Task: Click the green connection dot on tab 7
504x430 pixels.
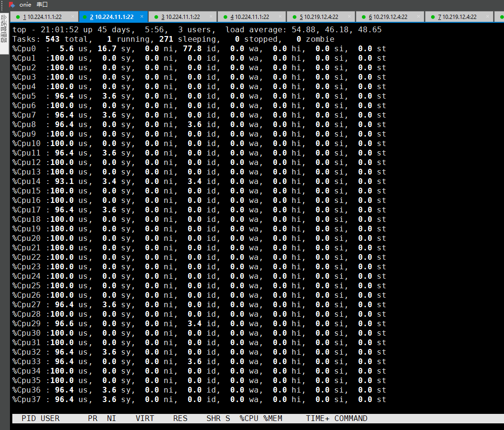Action: tap(433, 17)
